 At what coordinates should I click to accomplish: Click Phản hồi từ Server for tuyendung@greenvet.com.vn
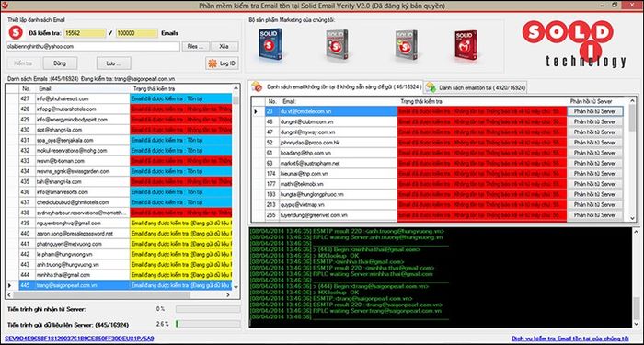(x=594, y=214)
